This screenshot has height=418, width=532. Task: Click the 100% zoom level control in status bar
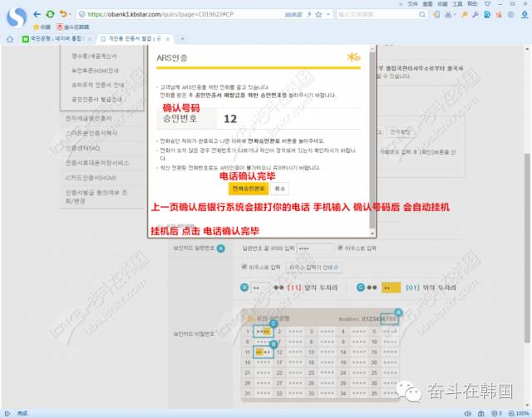pyautogui.click(x=514, y=413)
